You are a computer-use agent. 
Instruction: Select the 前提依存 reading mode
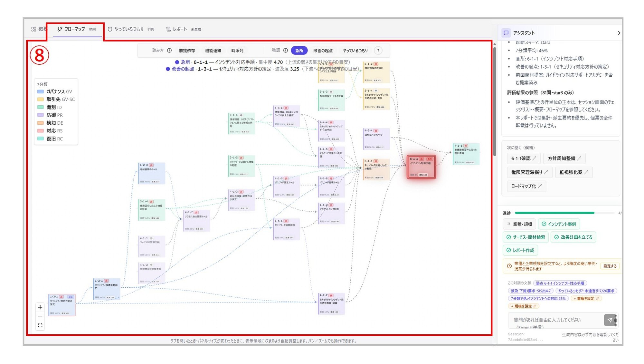(x=187, y=51)
